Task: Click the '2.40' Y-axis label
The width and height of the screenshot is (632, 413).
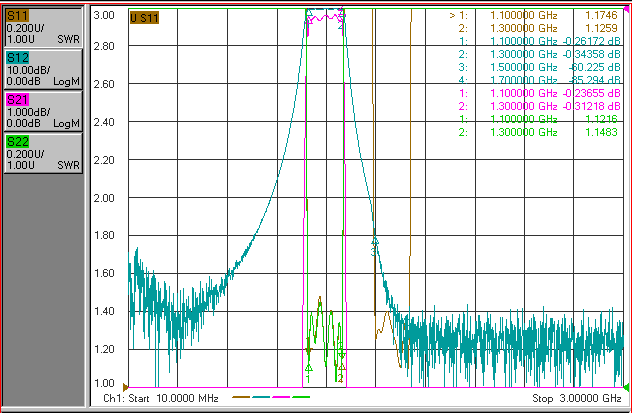Action: click(x=104, y=122)
